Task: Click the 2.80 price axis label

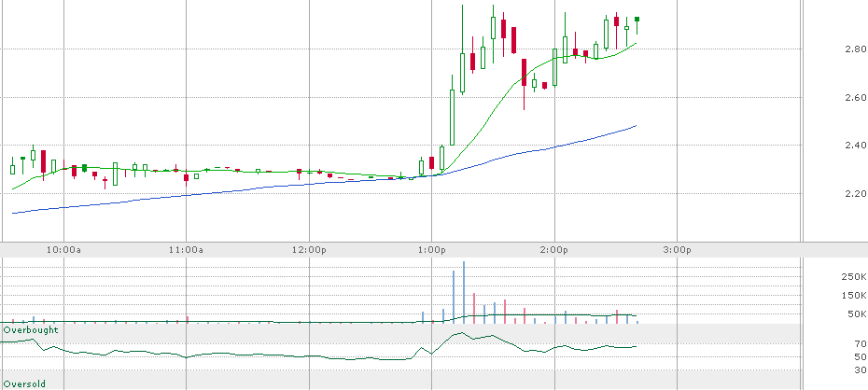Action: point(855,49)
